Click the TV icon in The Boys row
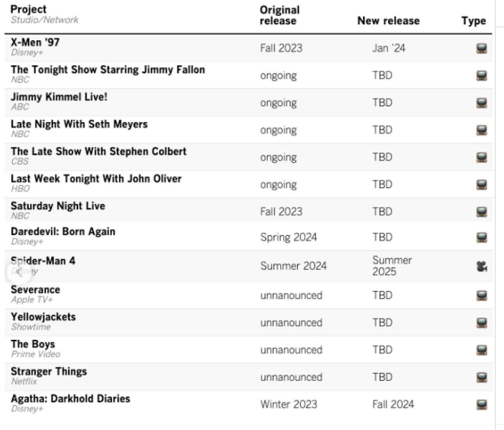Image resolution: width=504 pixels, height=430 pixels. pyautogui.click(x=481, y=350)
